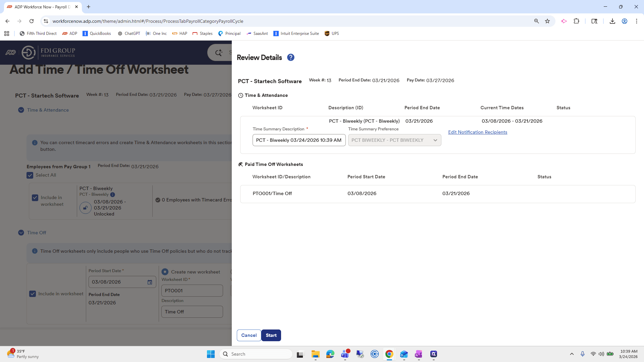
Task: Open the Period Start Date calendar icon
Action: pyautogui.click(x=150, y=282)
